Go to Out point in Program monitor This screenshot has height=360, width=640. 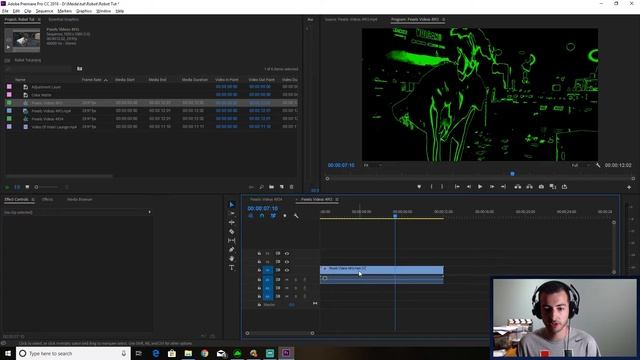point(503,187)
